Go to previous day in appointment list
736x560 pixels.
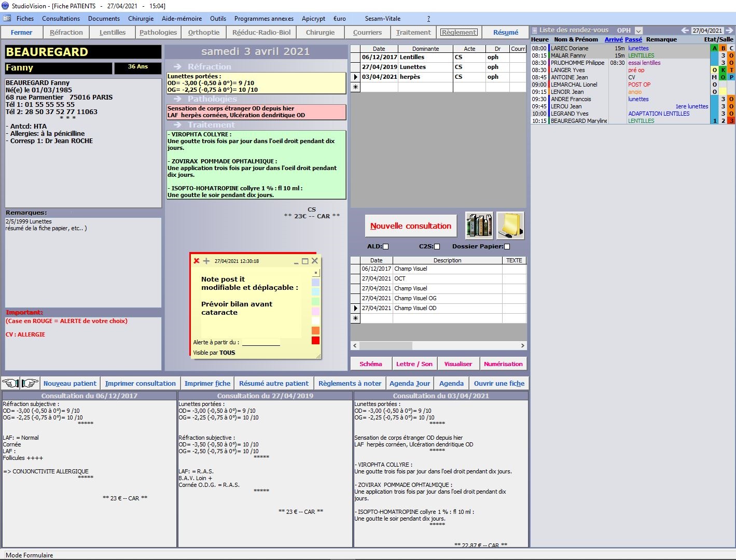(x=685, y=31)
